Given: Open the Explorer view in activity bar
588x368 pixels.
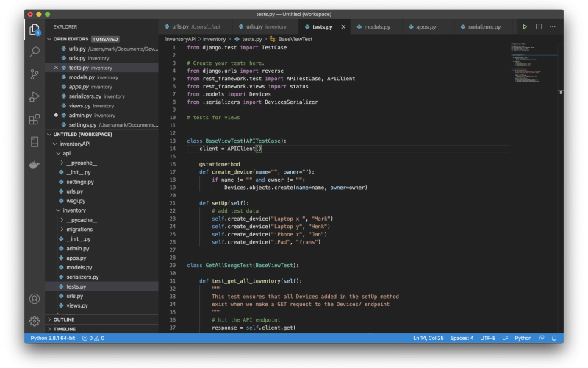Looking at the screenshot, I should coord(35,29).
